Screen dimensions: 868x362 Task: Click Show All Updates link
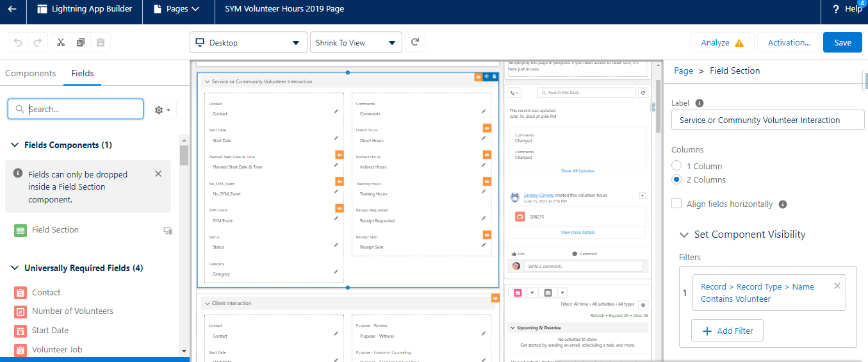[x=577, y=171]
